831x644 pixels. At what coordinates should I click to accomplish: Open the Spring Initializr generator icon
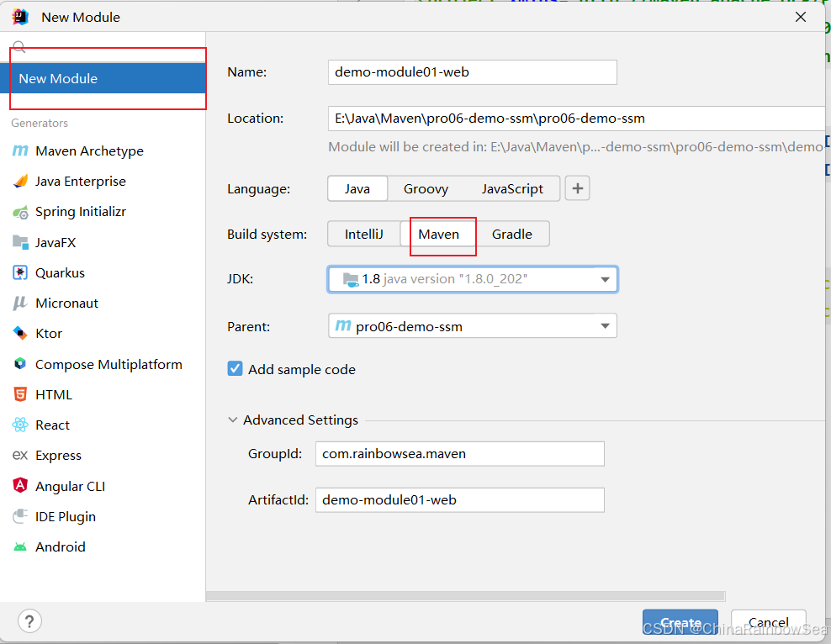point(20,212)
